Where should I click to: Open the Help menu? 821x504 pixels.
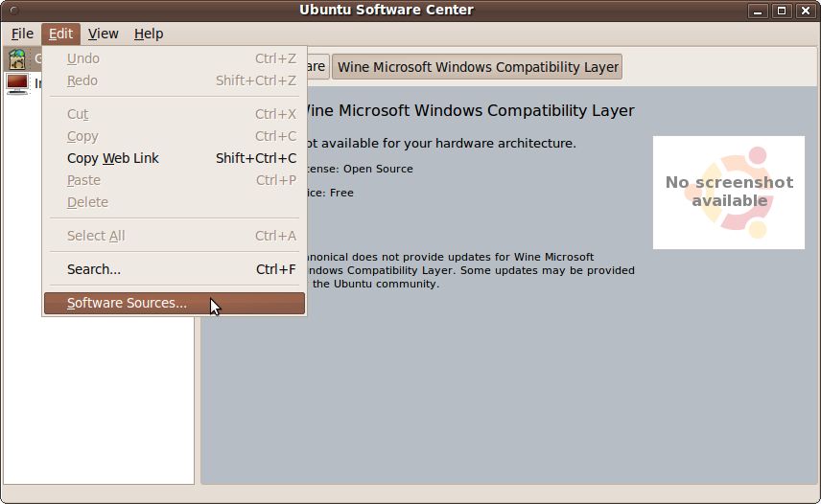[149, 34]
